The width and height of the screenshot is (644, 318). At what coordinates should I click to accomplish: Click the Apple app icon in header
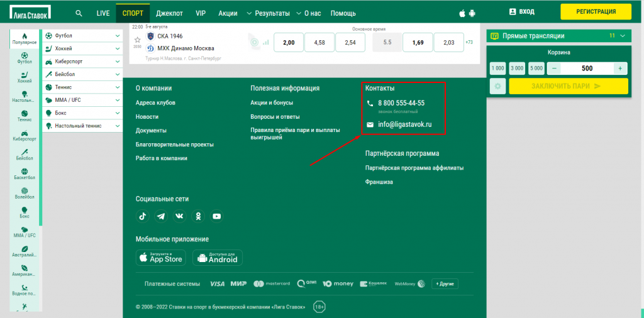coord(463,13)
